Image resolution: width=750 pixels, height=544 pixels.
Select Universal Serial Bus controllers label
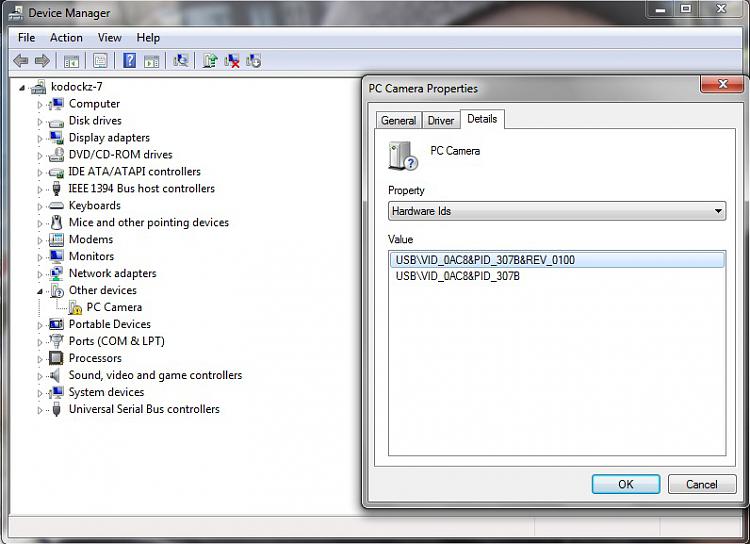(x=144, y=409)
